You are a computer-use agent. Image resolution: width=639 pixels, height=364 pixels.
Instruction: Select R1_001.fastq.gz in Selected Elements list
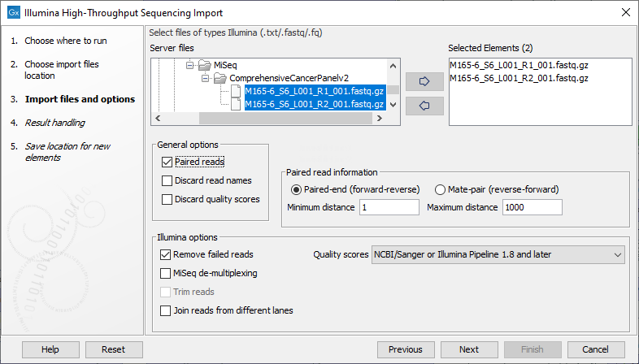coord(519,65)
